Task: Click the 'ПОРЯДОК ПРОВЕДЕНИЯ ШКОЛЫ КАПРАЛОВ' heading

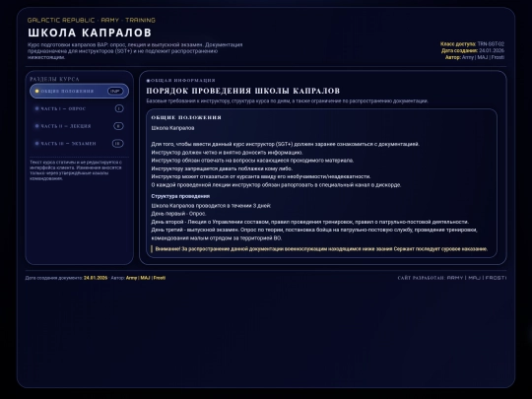Action: coord(243,91)
